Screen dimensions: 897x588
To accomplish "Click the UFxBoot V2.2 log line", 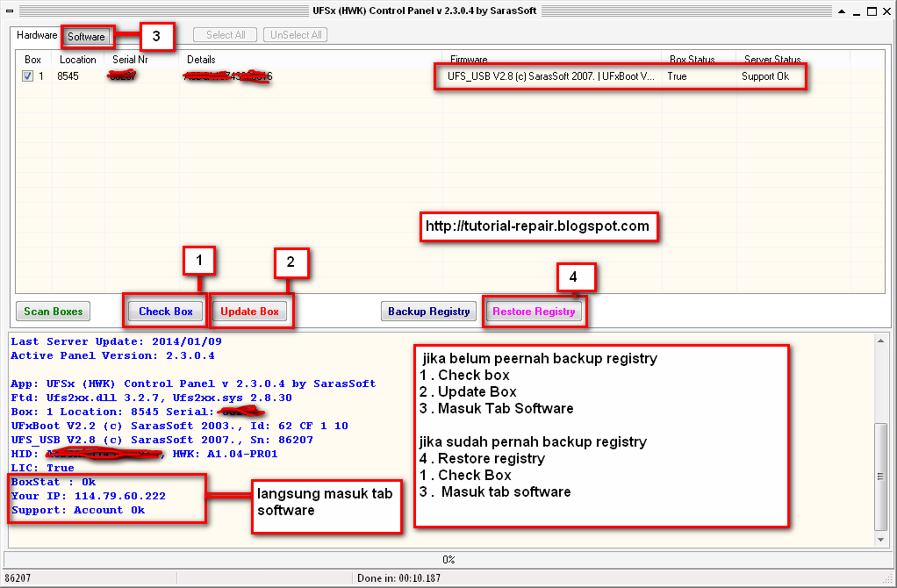I will [x=180, y=426].
